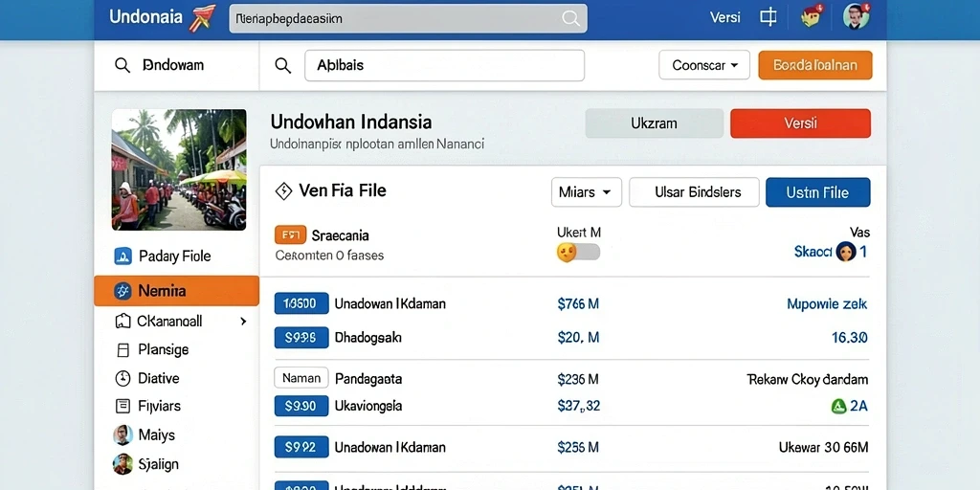
Task: Click the Undonaia rocket logo icon
Action: coord(201,17)
